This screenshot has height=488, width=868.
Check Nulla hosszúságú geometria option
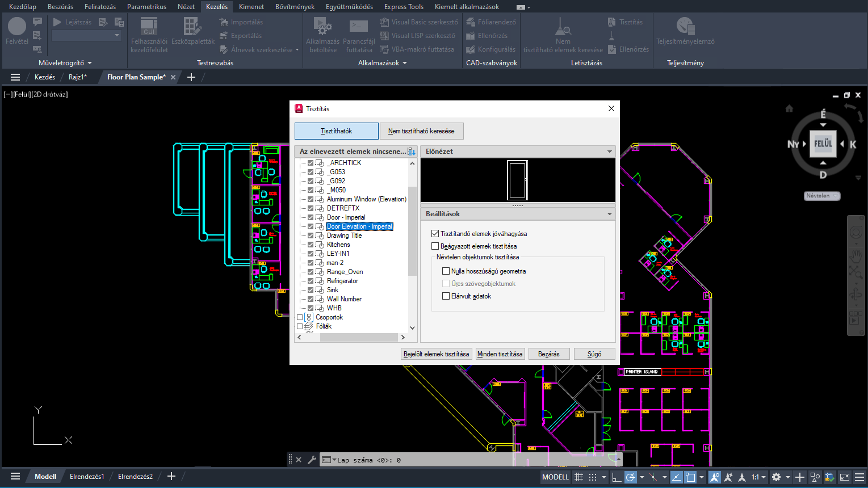(x=446, y=271)
